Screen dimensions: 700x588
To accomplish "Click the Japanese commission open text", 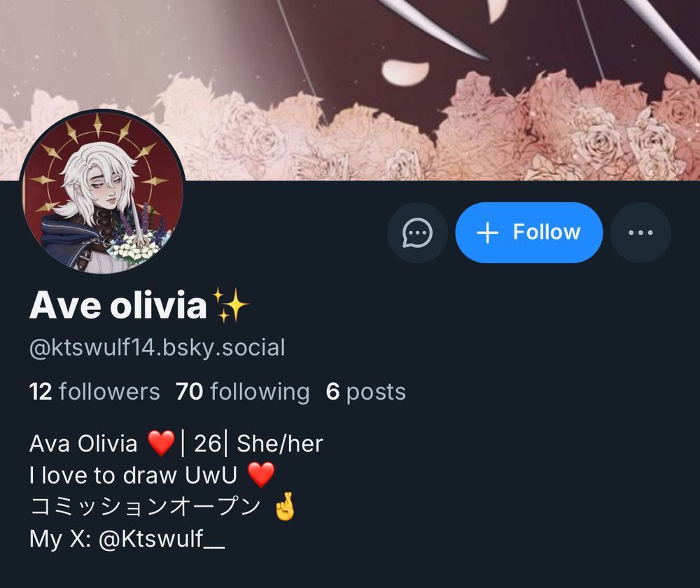I will pyautogui.click(x=145, y=507).
